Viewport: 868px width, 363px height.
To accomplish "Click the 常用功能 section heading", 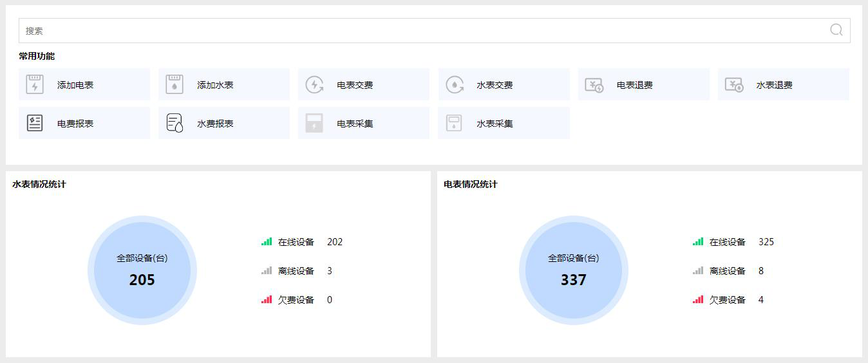I will [x=37, y=56].
